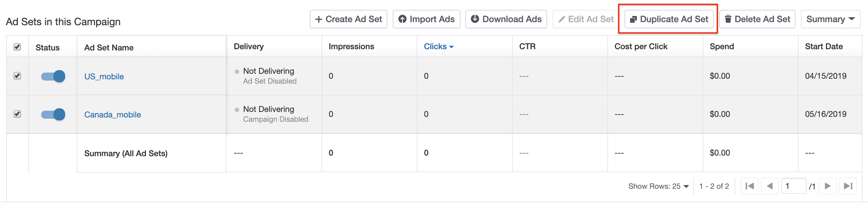
Task: Open the Summary dropdown menu
Action: click(x=830, y=19)
